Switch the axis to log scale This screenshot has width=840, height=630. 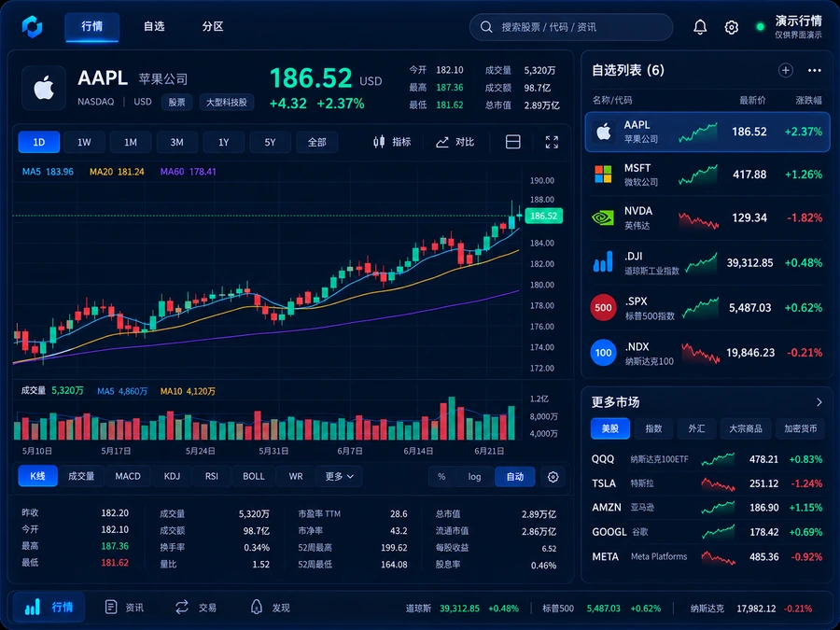click(x=474, y=476)
